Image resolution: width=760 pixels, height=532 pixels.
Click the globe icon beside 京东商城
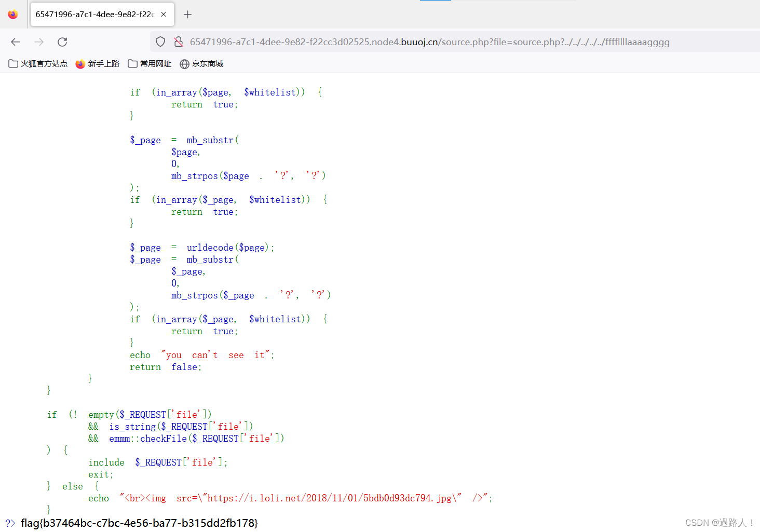(x=184, y=63)
